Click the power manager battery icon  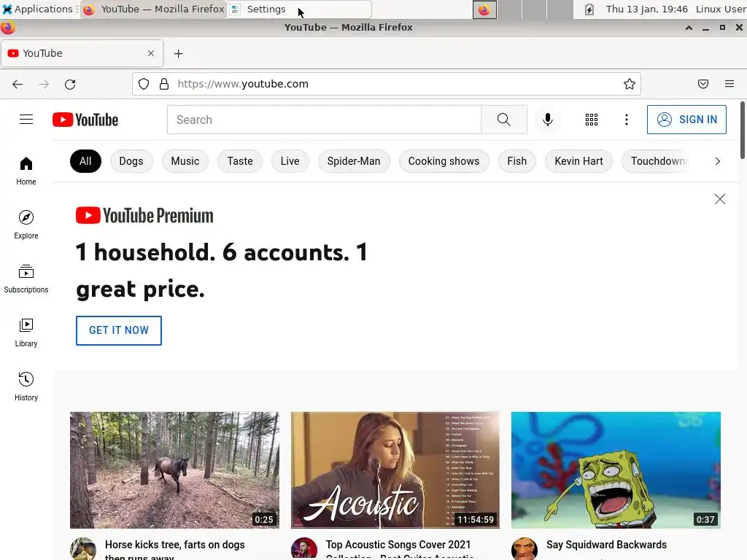[589, 9]
